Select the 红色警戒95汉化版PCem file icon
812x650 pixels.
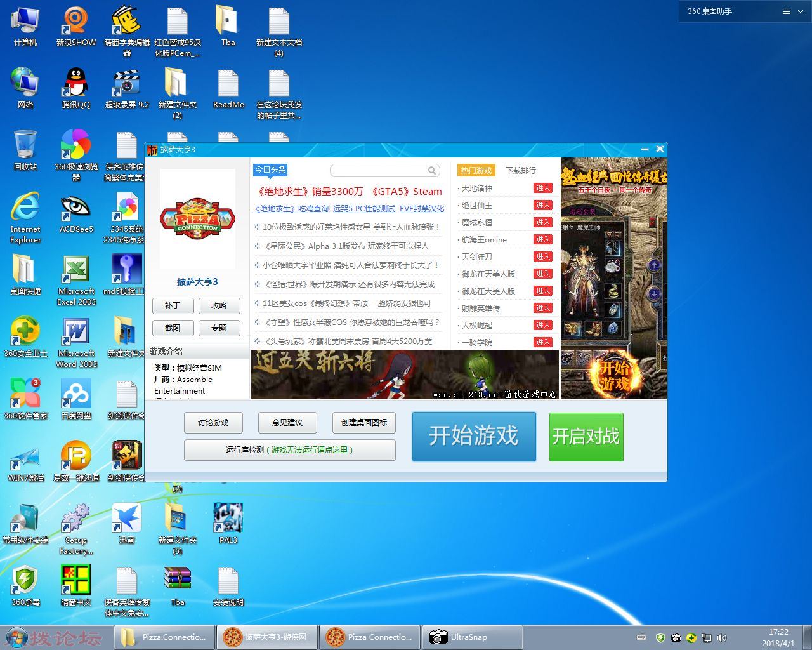[x=177, y=32]
